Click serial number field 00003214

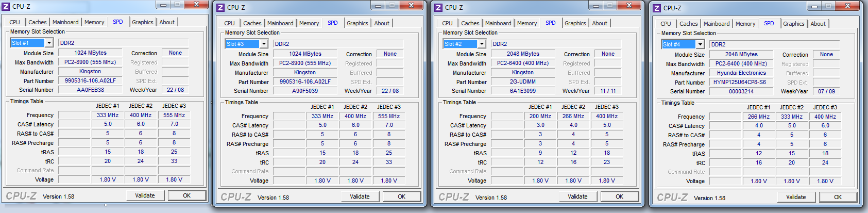coord(741,91)
